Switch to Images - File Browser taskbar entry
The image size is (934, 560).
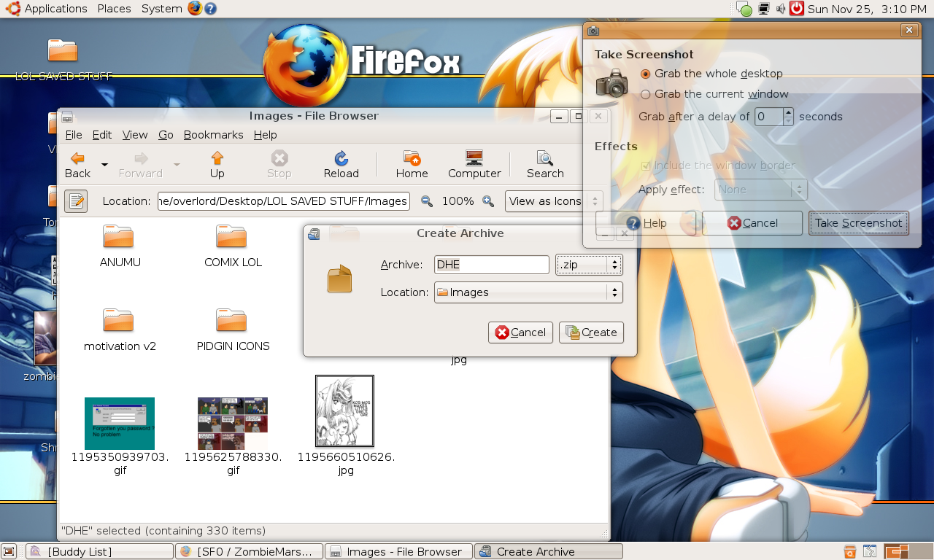pos(398,551)
